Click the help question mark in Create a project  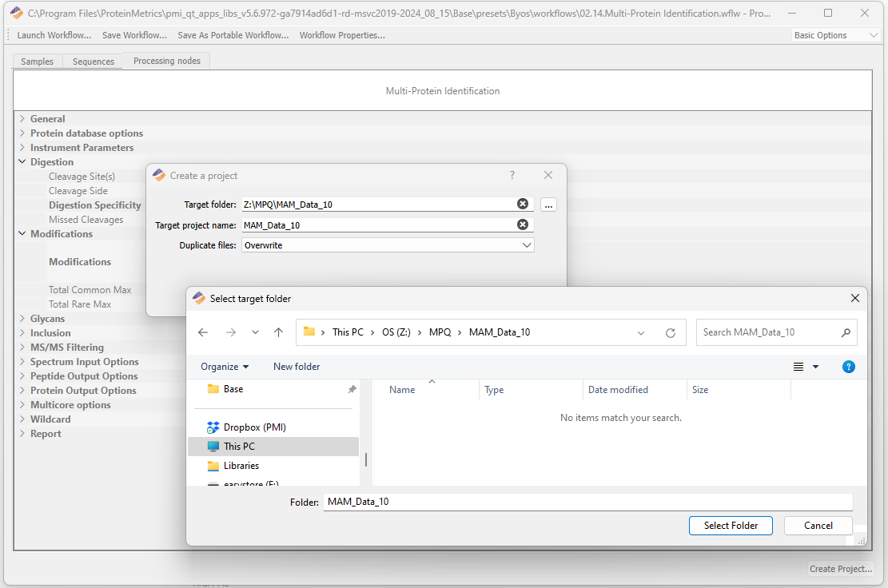tap(512, 175)
